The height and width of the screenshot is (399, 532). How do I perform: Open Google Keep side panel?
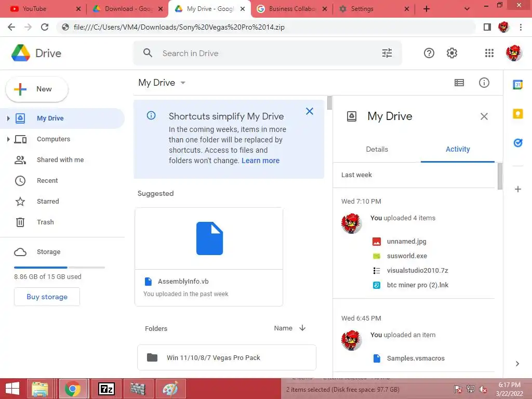pos(518,114)
